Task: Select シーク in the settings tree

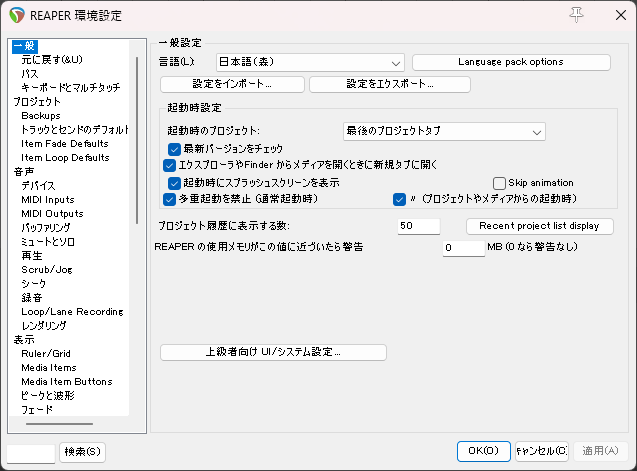Action: [x=34, y=284]
